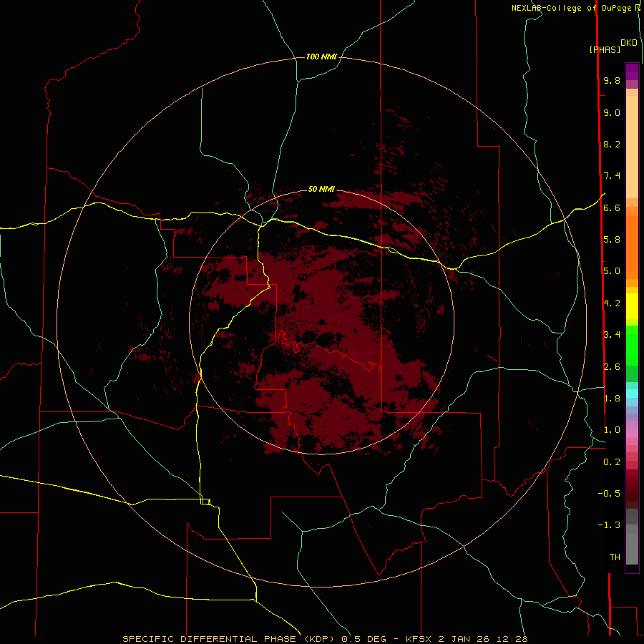Click the 1.0 scale value
This screenshot has height=644, width=644.
click(612, 431)
